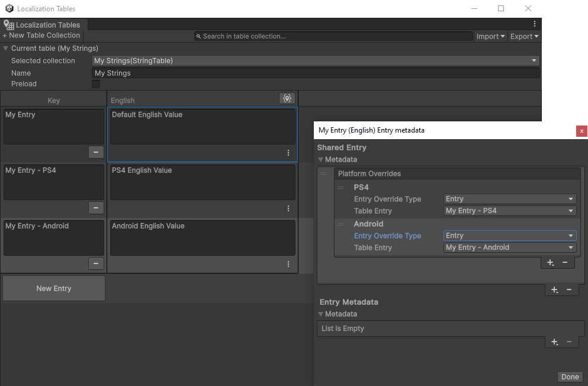Click Done in the metadata popup
588x386 pixels.
[570, 377]
